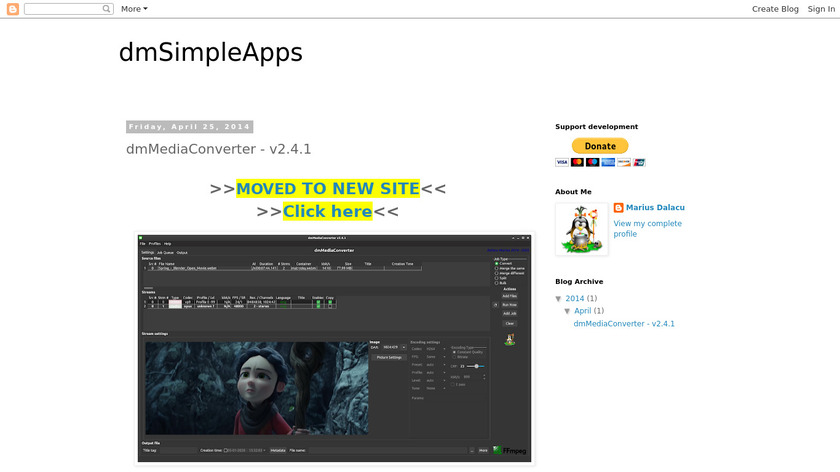Open the penguin profile picture
This screenshot has height=472, width=840.
(x=582, y=229)
